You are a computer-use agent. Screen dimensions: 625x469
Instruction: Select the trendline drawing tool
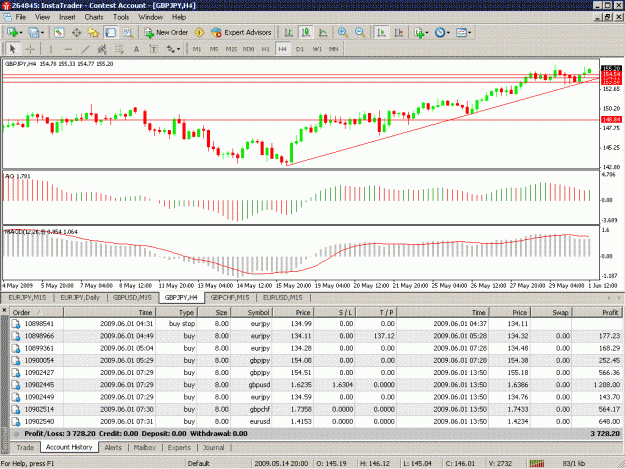[x=85, y=49]
